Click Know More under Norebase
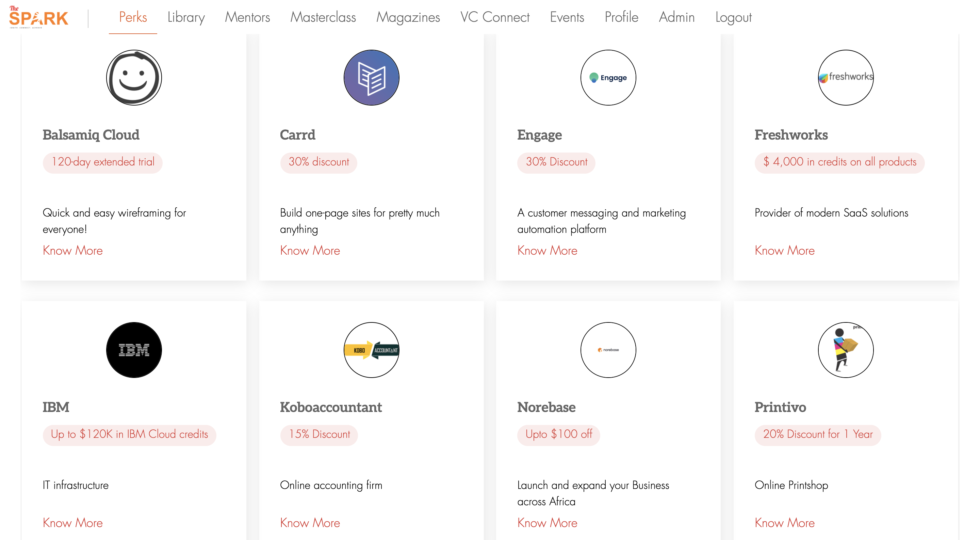The width and height of the screenshot is (980, 540). 547,523
